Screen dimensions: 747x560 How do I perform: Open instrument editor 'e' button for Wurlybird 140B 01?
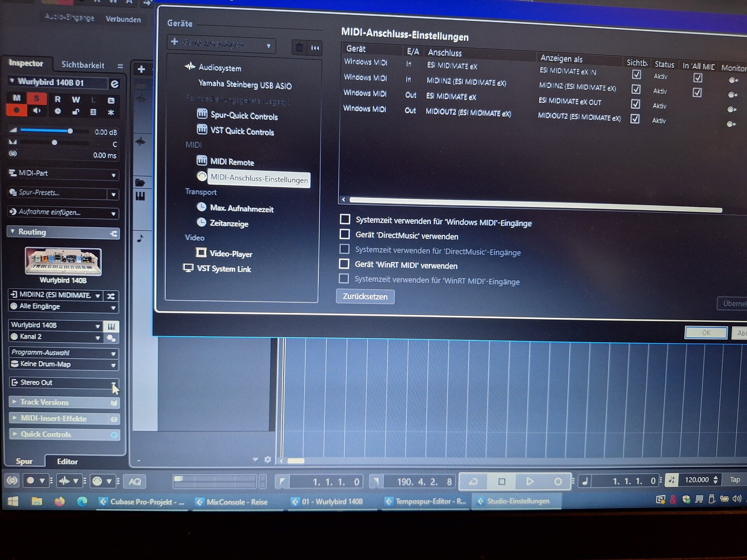114,84
